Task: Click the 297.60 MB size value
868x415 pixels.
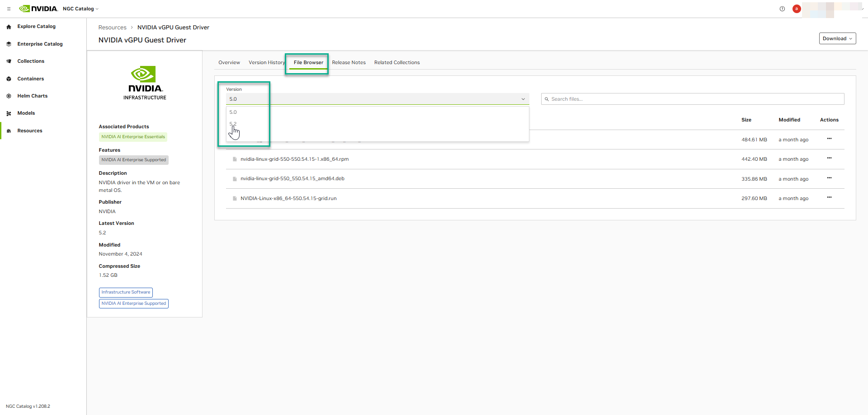Action: (x=754, y=199)
